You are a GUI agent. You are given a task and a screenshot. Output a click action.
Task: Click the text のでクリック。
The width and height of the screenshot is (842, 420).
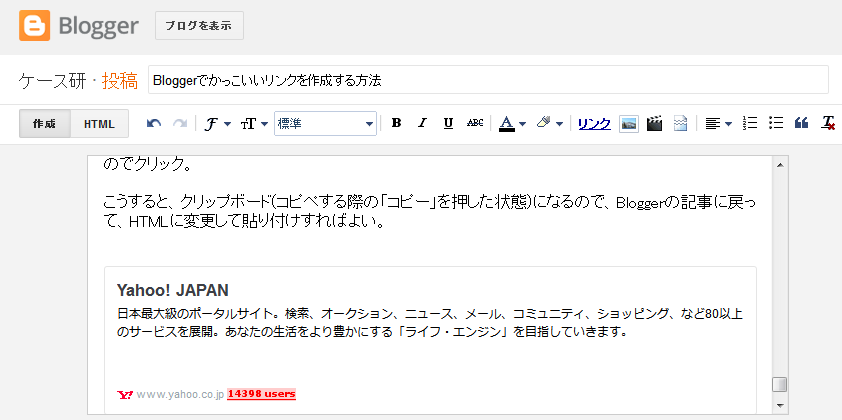[x=147, y=164]
